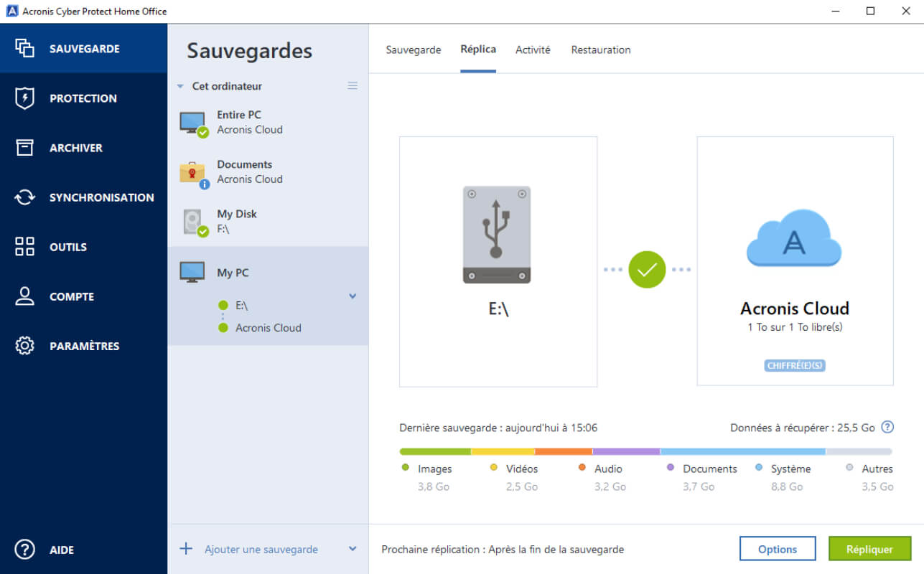
Task: Click the green Répliquer button
Action: [x=869, y=549]
